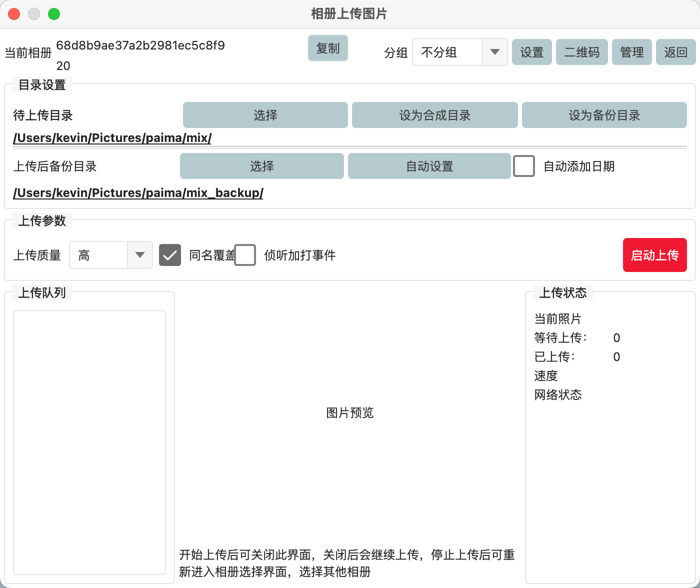Choose backup directory via 选择
Viewport: 700px width, 588px height.
coord(261,166)
